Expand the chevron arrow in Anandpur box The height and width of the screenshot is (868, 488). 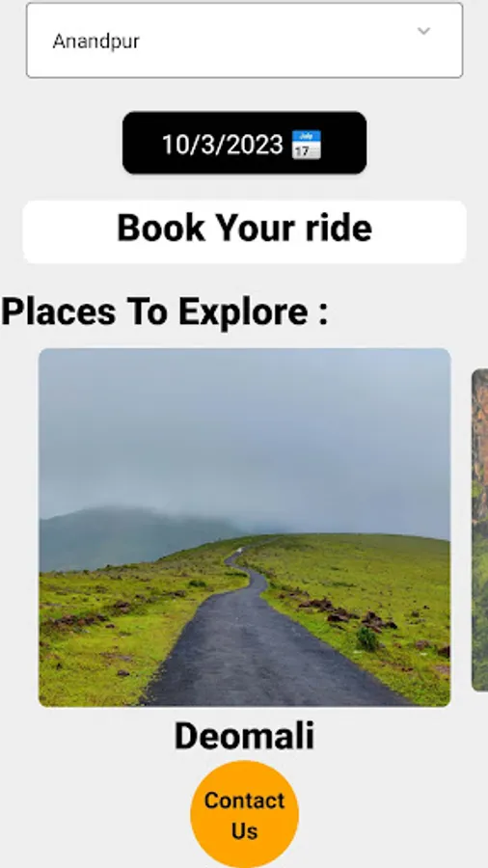[423, 31]
